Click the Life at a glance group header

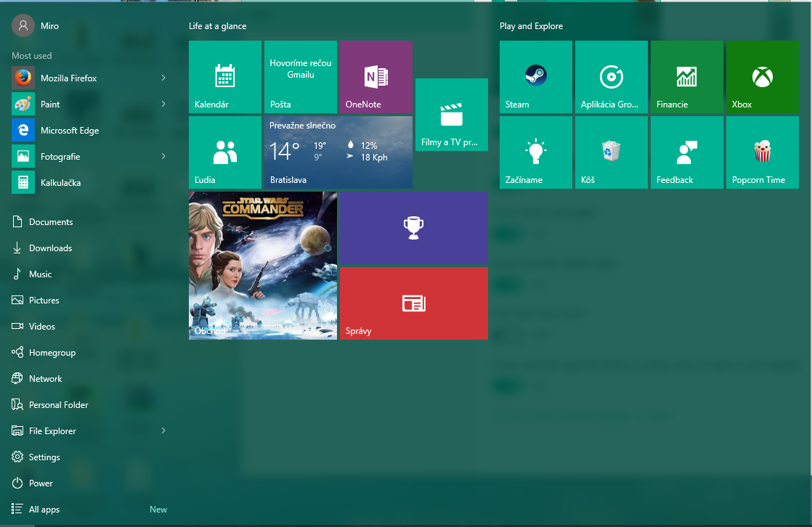217,26
